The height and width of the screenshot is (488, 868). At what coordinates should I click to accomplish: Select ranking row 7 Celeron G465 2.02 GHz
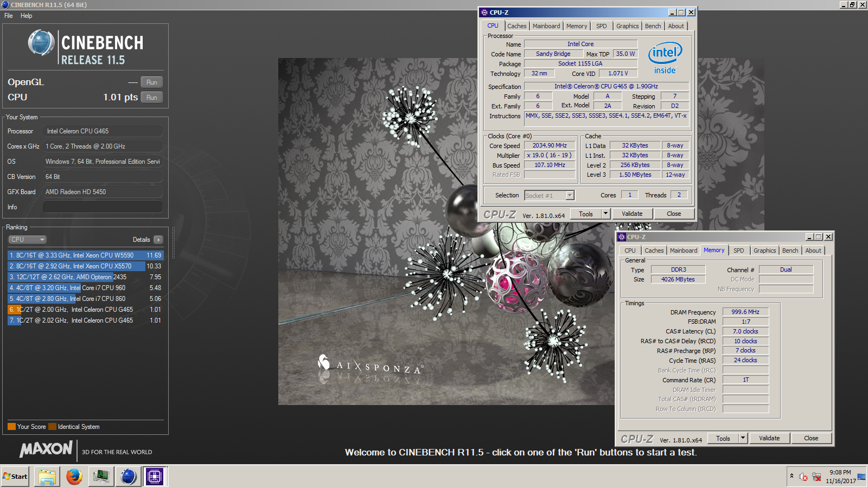click(86, 320)
